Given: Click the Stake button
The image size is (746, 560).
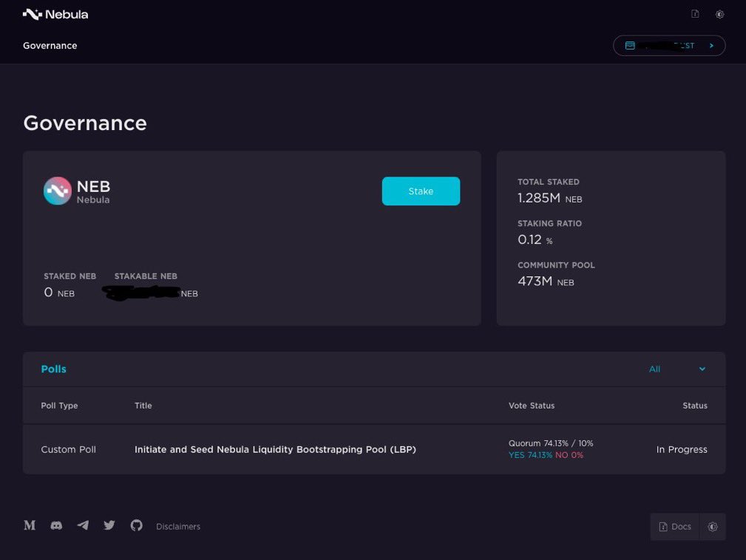Looking at the screenshot, I should click(421, 191).
